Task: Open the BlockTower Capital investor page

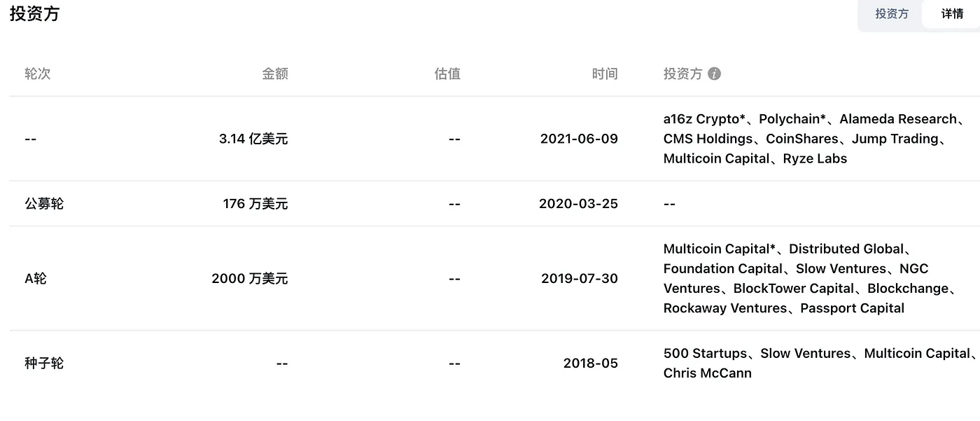Action: (793, 288)
